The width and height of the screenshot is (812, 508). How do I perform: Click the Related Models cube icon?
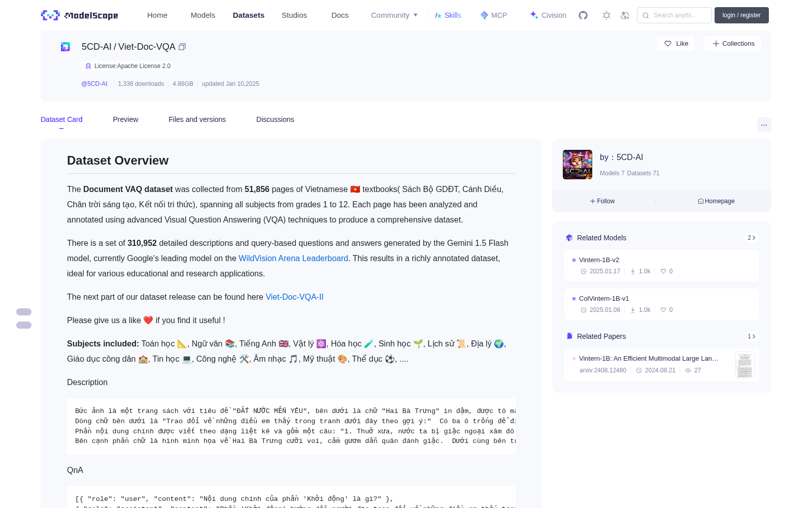(569, 238)
